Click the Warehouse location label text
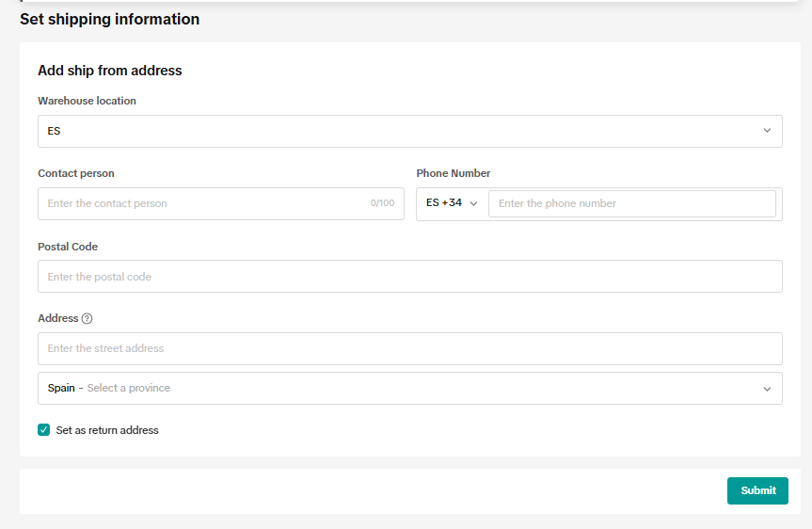This screenshot has height=529, width=812. 87,101
